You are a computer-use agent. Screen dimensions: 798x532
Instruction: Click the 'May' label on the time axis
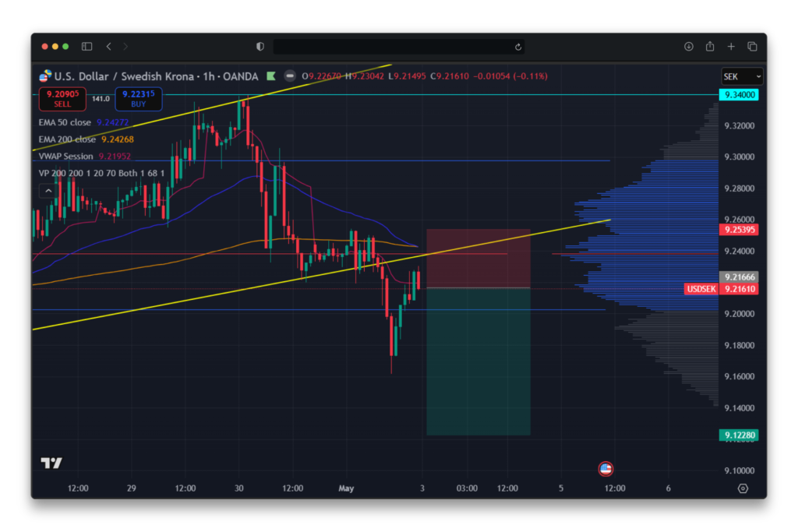pos(346,488)
